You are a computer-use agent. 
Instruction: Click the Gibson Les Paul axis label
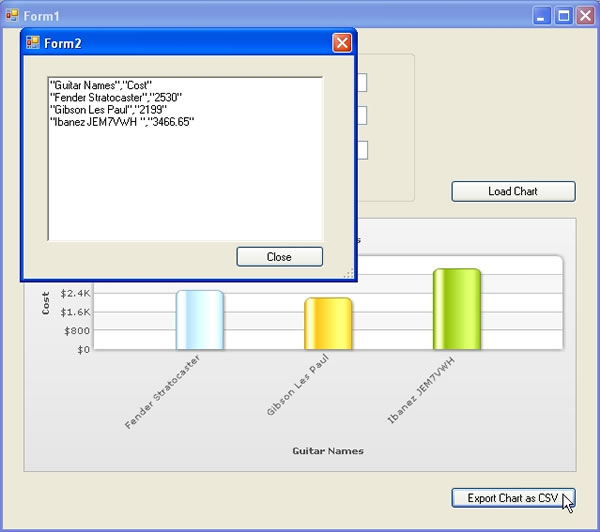pos(300,388)
